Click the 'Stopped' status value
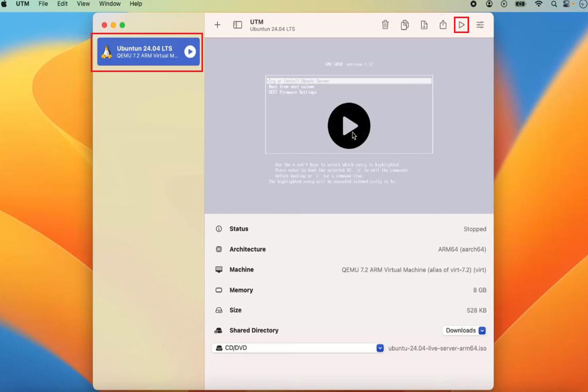The width and height of the screenshot is (588, 392). (x=475, y=229)
